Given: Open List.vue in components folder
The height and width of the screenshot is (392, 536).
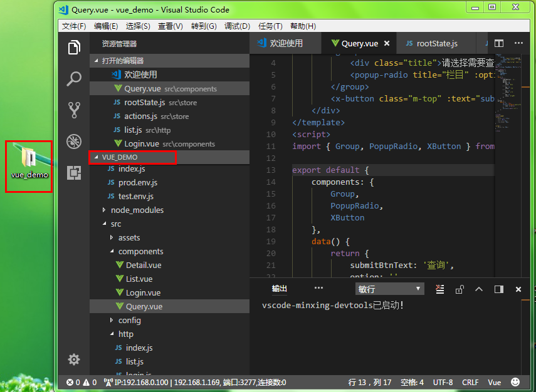Looking at the screenshot, I should [169, 279].
